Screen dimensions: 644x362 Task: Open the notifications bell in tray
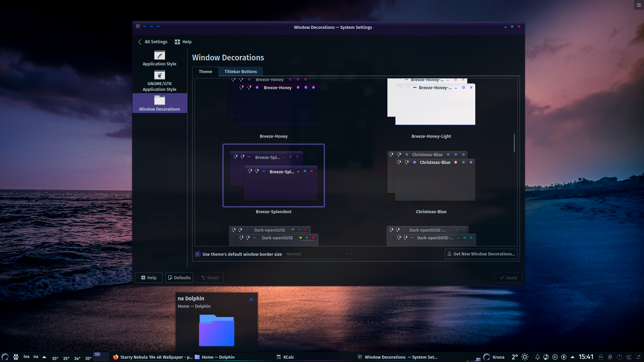click(x=538, y=357)
